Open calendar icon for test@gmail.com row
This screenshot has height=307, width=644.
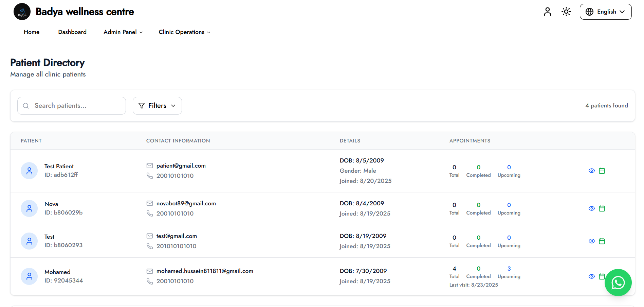tap(602, 241)
